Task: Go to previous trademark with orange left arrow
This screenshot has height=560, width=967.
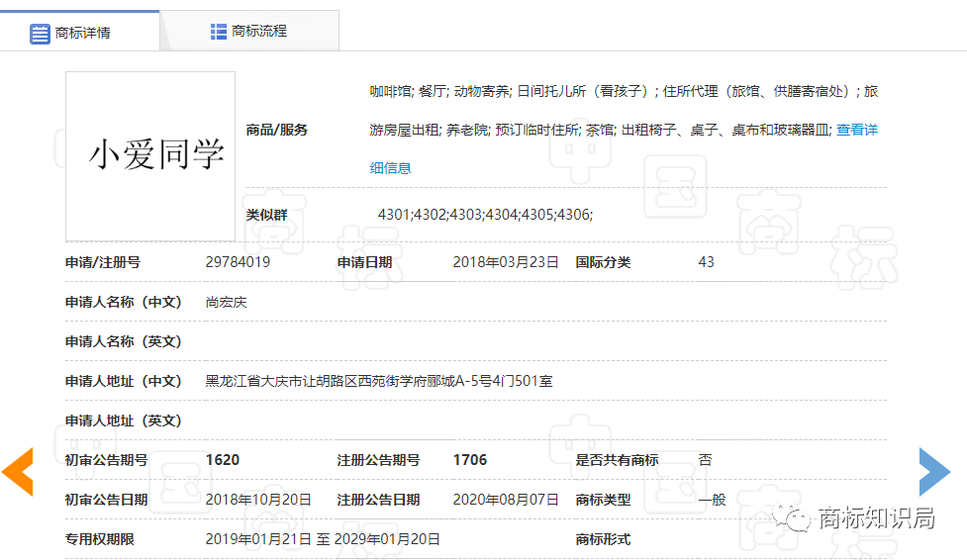Action: 17,472
